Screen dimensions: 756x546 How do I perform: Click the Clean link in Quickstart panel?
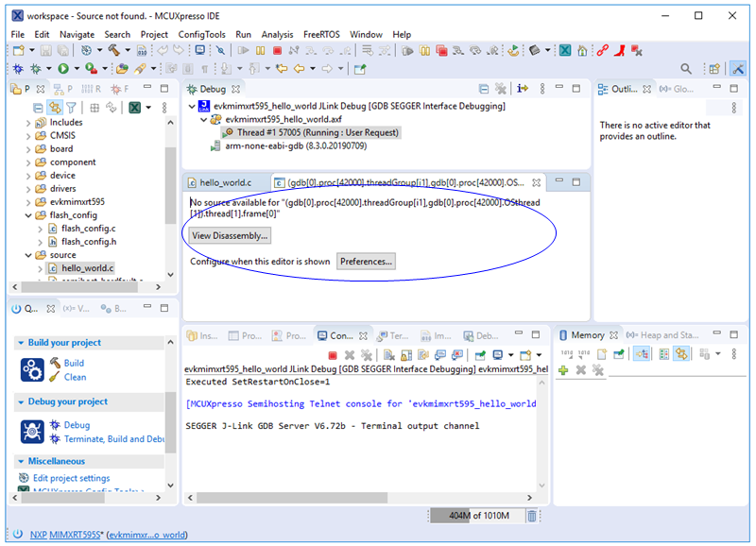click(x=75, y=377)
